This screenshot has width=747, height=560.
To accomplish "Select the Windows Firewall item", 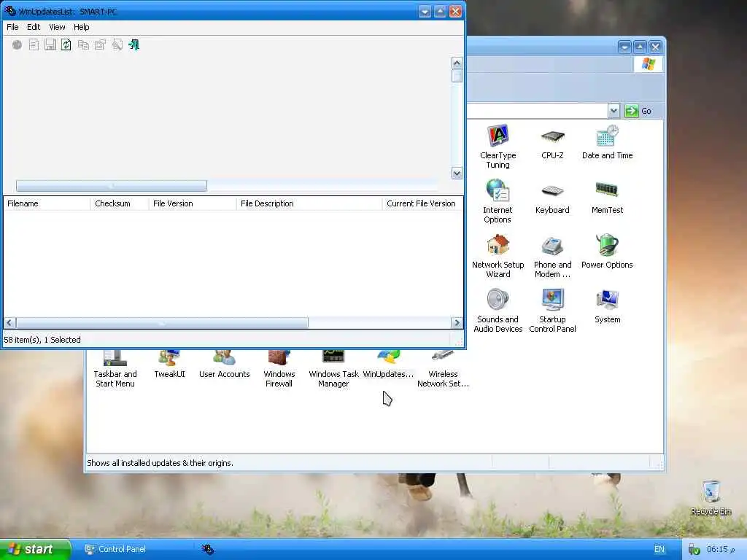I will (279, 370).
